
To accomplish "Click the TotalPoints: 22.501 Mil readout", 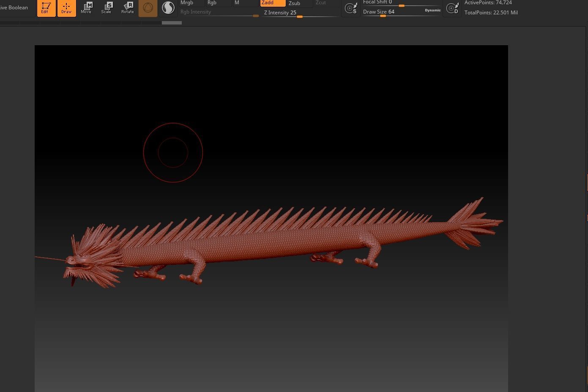I will pyautogui.click(x=491, y=13).
